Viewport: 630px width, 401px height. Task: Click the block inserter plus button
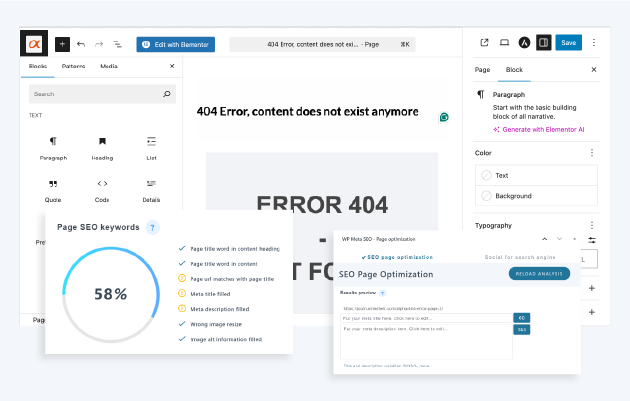click(x=62, y=44)
